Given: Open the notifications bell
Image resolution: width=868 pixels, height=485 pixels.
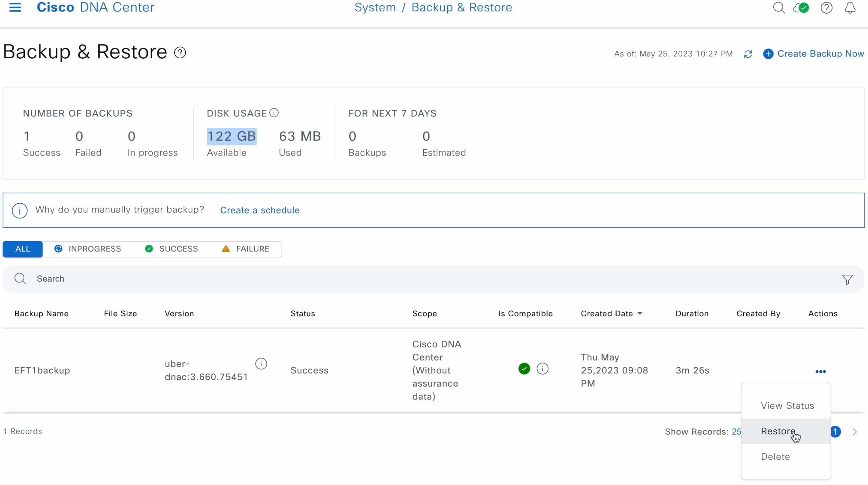Looking at the screenshot, I should pos(850,8).
